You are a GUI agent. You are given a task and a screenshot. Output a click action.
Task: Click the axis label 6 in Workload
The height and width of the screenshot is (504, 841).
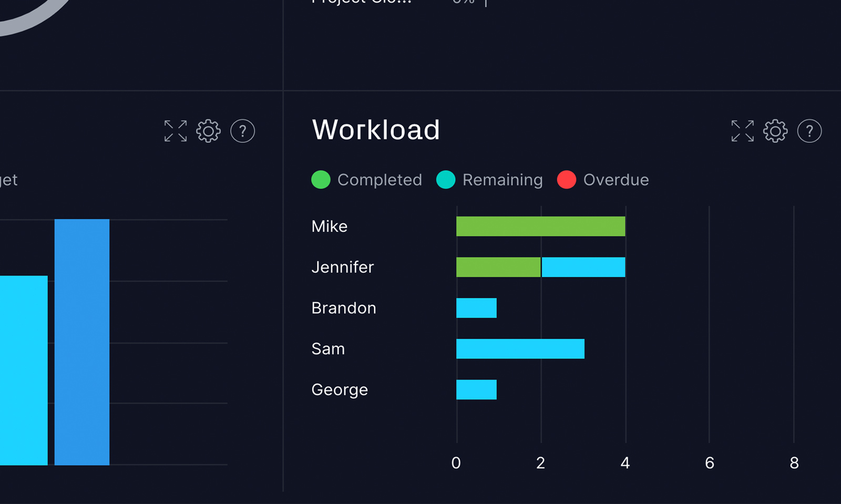click(710, 463)
